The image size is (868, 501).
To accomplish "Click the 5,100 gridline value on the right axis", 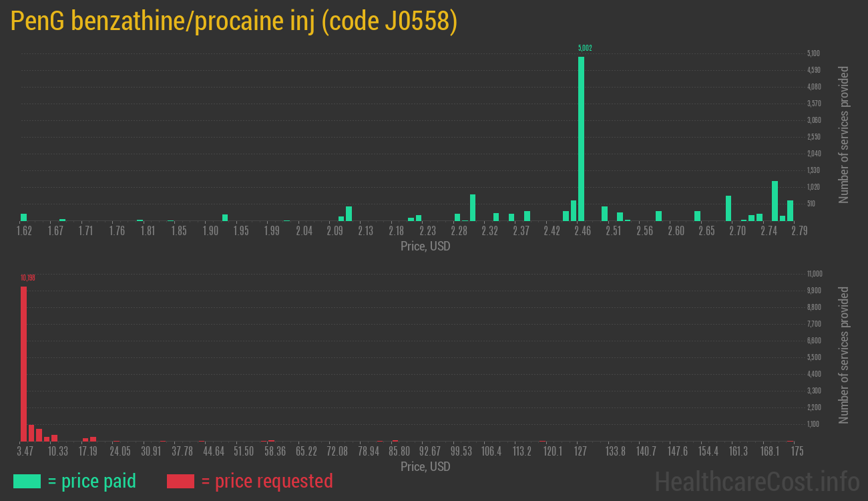I will click(x=812, y=53).
